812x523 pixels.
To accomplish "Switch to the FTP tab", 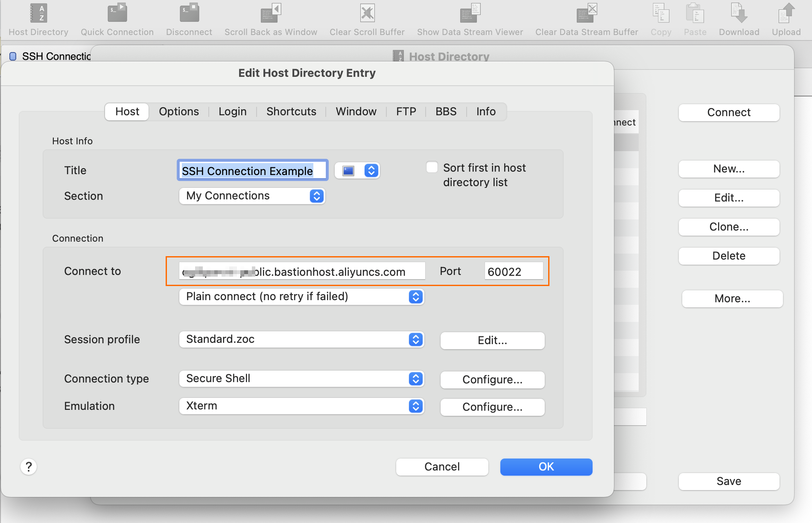I will click(406, 112).
